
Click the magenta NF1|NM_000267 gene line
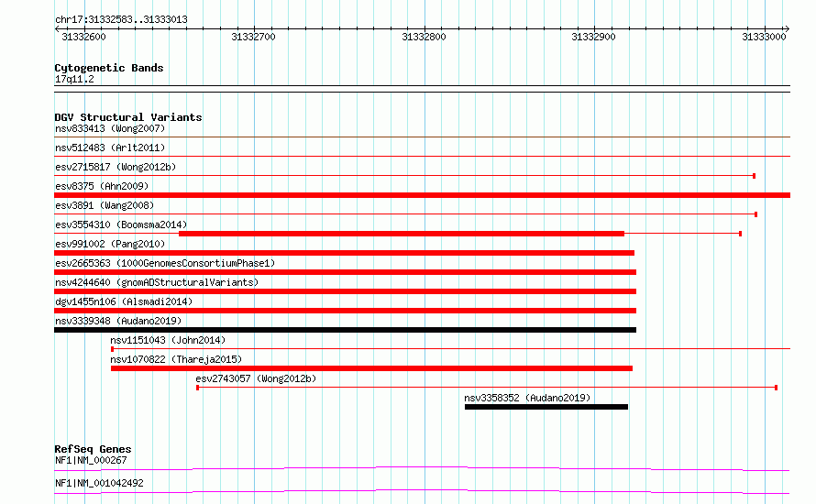coord(422,468)
